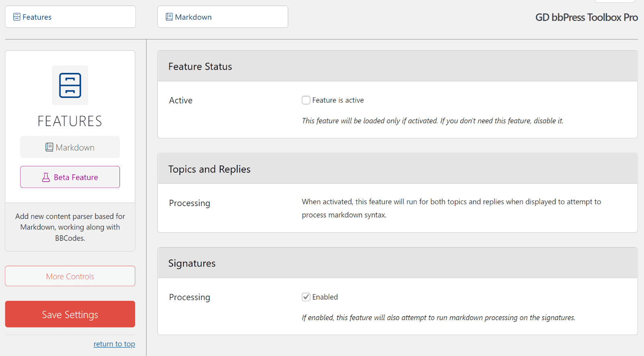This screenshot has height=356, width=644.
Task: Click the large cabinet icon in the Features panel
Action: 70,85
